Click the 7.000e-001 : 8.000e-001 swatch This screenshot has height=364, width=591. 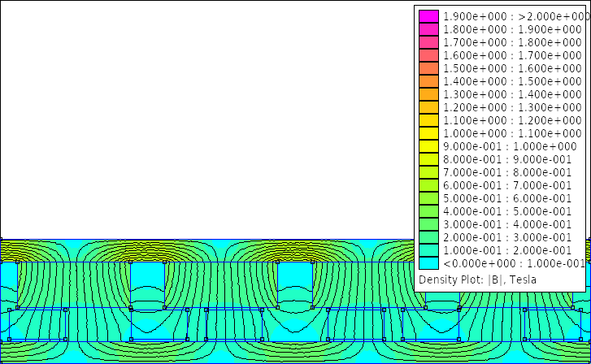point(428,172)
